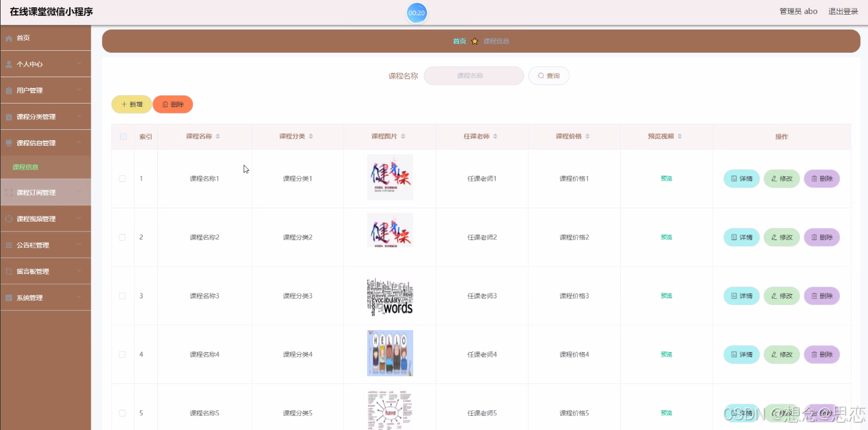Check the checkbox for row 4
Image resolution: width=868 pixels, height=430 pixels.
click(x=122, y=355)
